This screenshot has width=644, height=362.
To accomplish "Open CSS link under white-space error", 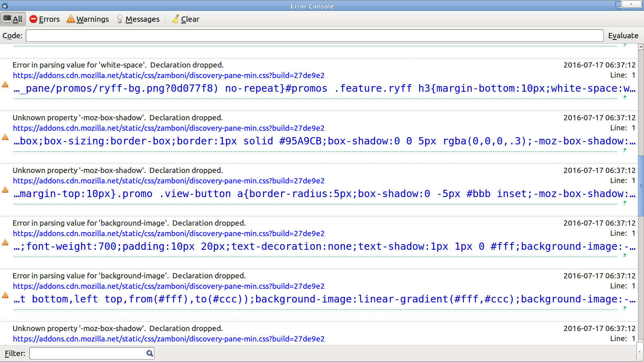I will click(169, 75).
